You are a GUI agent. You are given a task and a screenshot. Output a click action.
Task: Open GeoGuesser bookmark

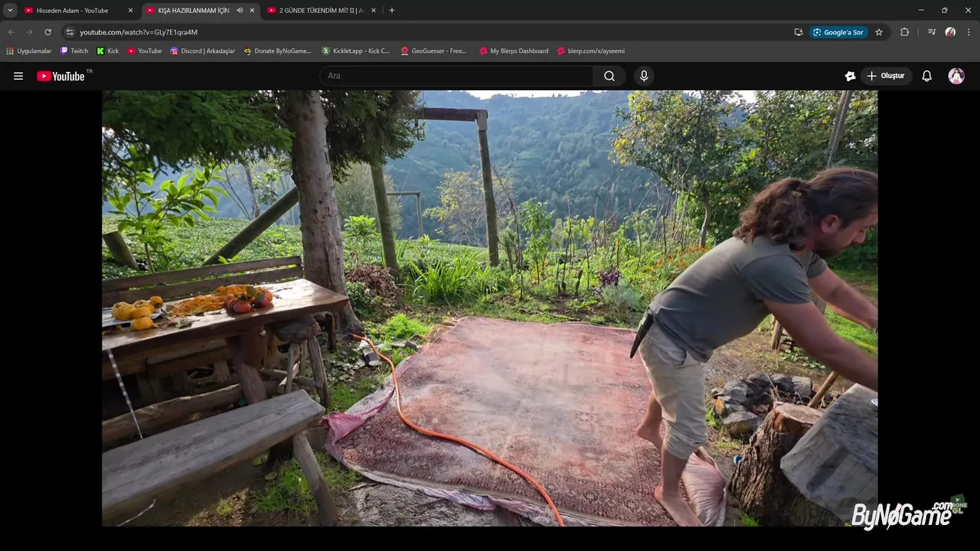433,51
